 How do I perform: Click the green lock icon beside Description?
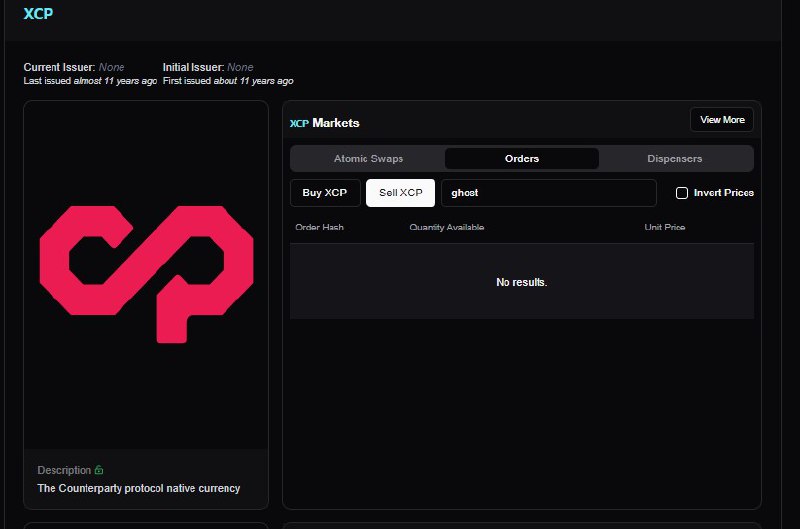tap(99, 470)
